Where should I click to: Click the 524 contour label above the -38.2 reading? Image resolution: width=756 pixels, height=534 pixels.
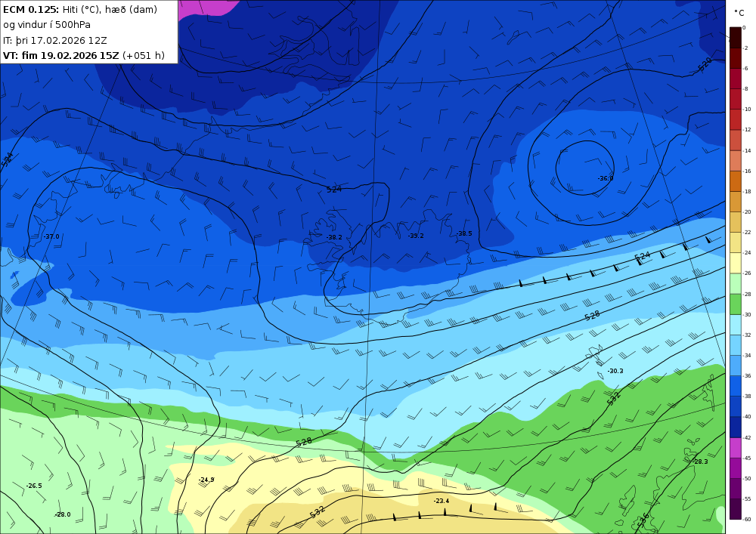point(334,190)
